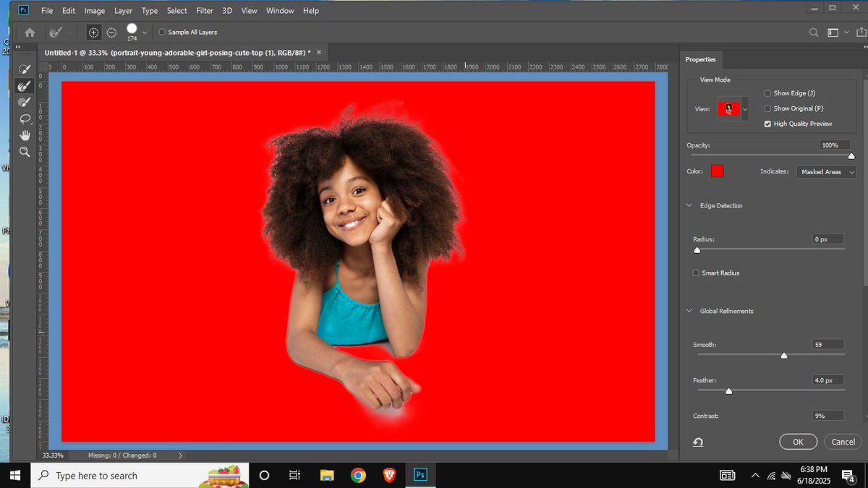Click the Smooth value 59 field
Image resolution: width=868 pixels, height=488 pixels.
[828, 345]
